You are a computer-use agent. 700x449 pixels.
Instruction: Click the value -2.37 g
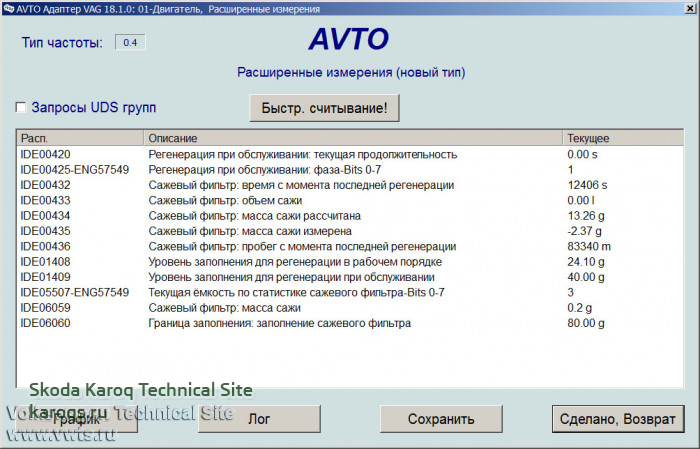584,231
